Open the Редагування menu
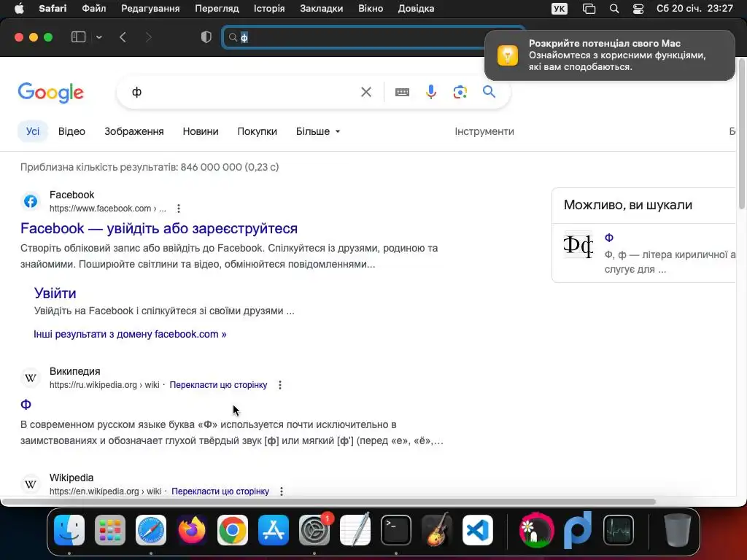Screen dimensions: 747x560 coord(150,9)
